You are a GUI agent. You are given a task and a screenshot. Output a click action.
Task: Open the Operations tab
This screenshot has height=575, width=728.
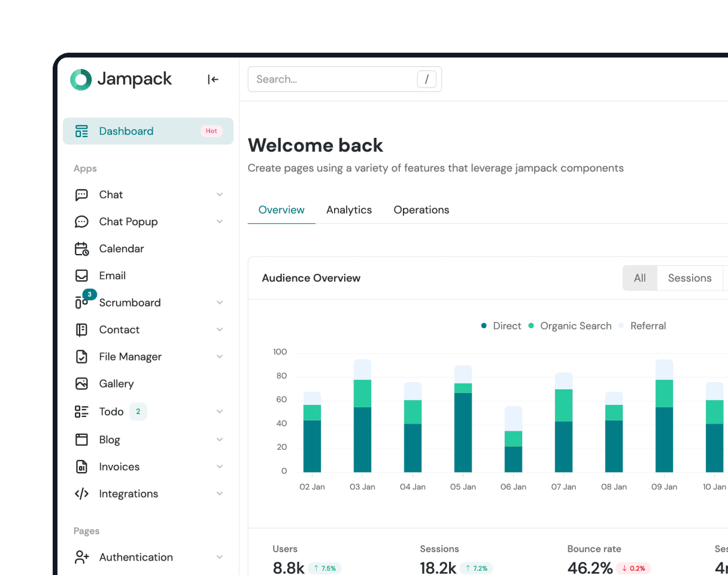[x=421, y=210]
